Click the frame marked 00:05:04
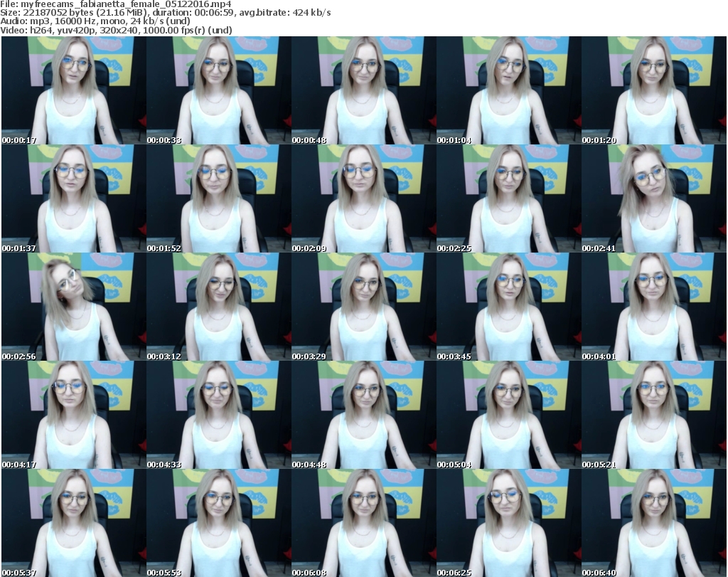The height and width of the screenshot is (577, 728). pyautogui.click(x=508, y=415)
